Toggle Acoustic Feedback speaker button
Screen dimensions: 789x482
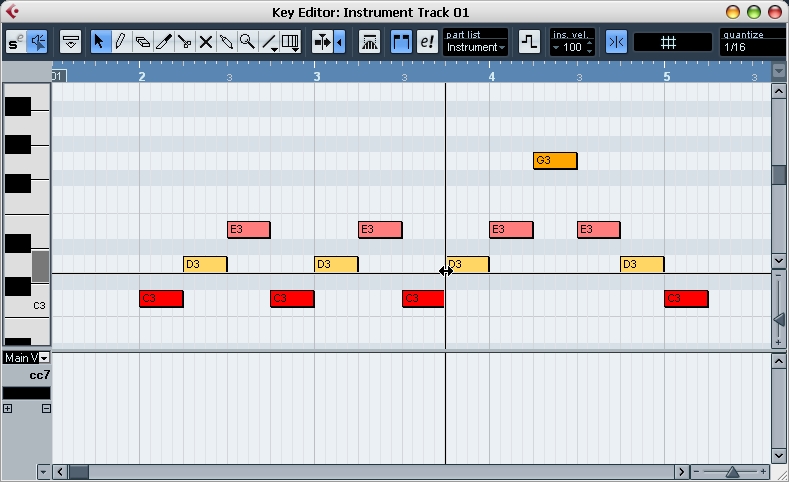[x=38, y=42]
